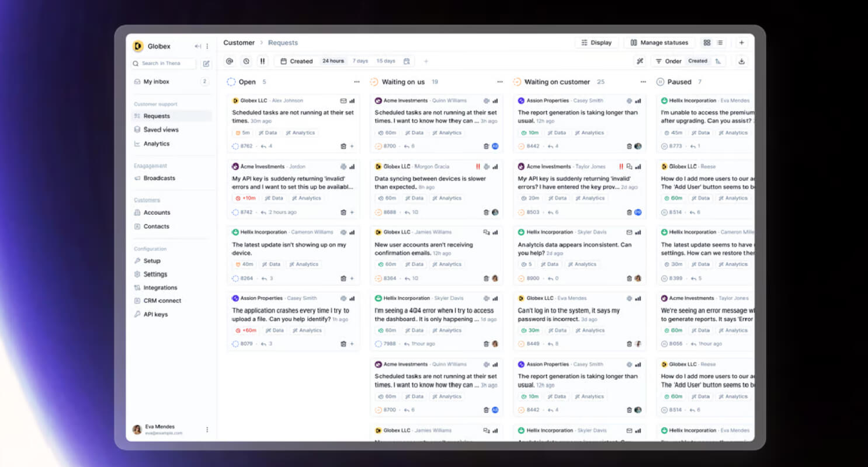
Task: Click the email icon on Alex Johnson's card
Action: pos(343,101)
